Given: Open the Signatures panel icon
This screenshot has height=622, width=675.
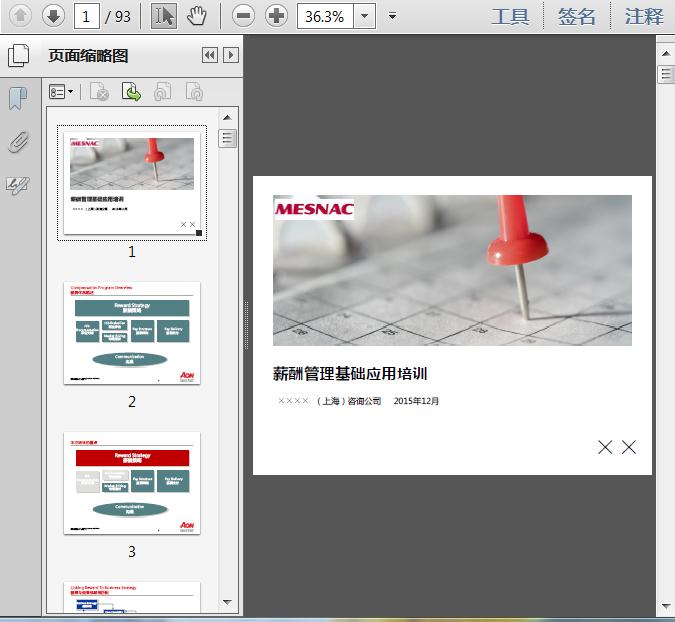Looking at the screenshot, I should [x=18, y=184].
